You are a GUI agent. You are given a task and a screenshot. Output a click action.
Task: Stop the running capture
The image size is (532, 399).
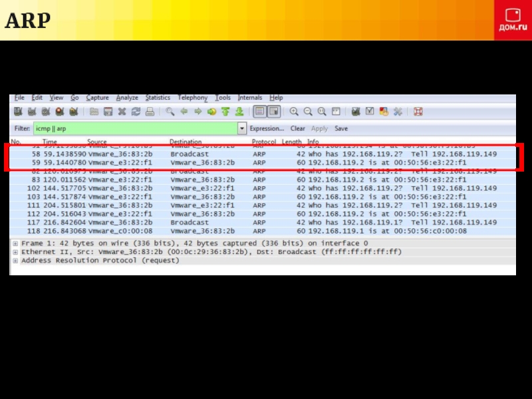pyautogui.click(x=60, y=112)
